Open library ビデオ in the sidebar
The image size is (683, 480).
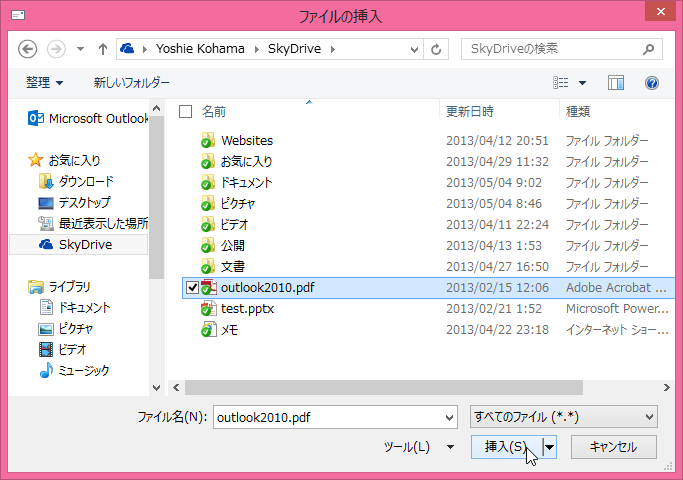[x=62, y=349]
